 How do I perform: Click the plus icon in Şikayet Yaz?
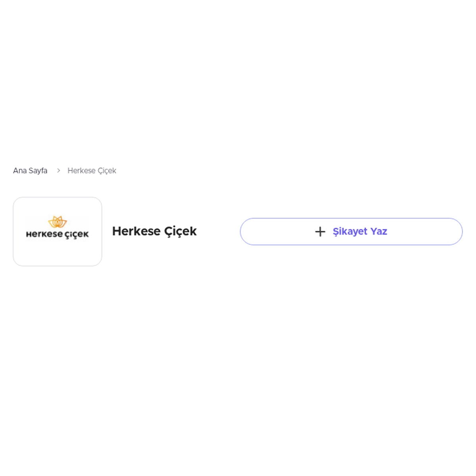tap(320, 232)
